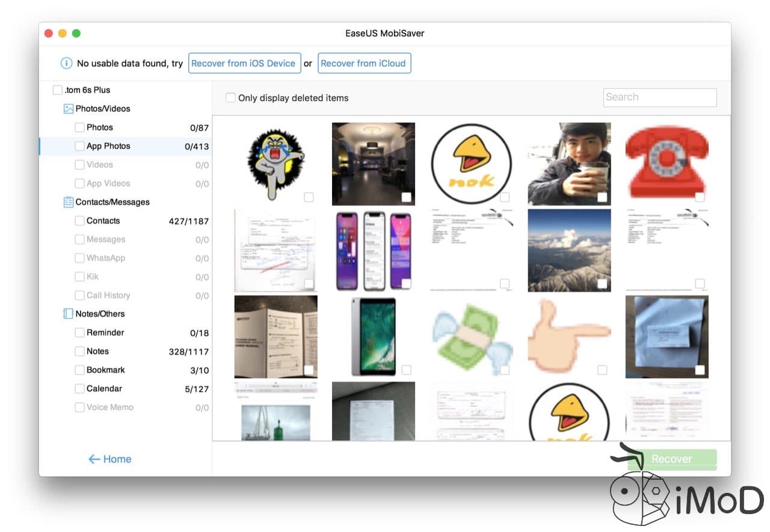The width and height of the screenshot is (770, 532).
Task: Check the .tom 6s Plus device checkbox
Action: [x=57, y=89]
